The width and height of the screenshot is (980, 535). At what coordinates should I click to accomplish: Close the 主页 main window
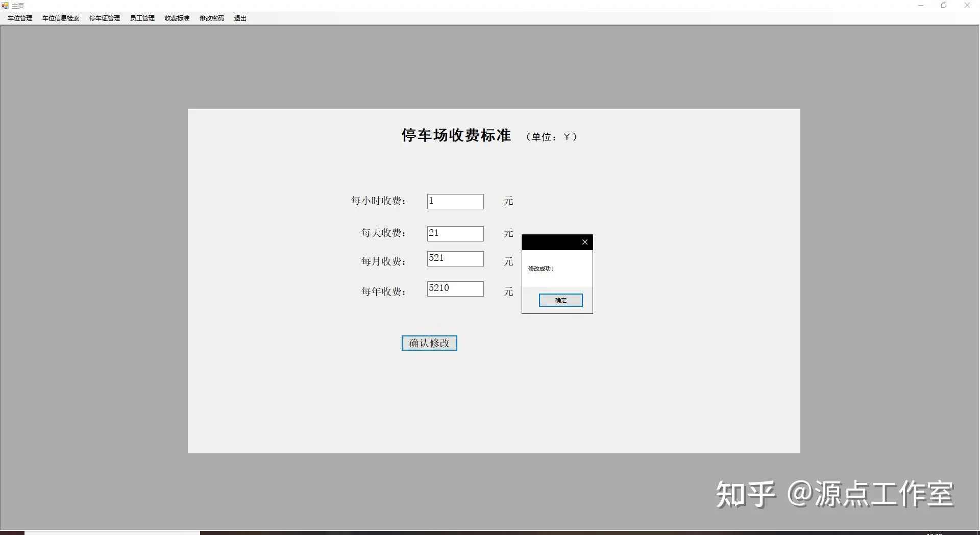(967, 6)
